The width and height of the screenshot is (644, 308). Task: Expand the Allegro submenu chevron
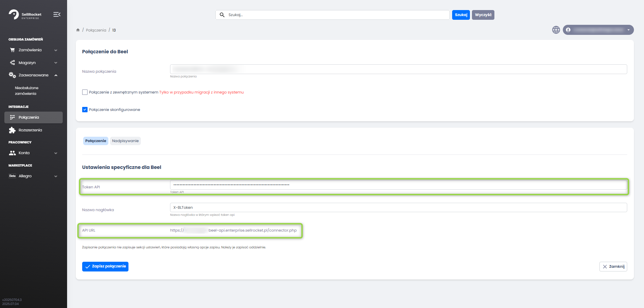[x=56, y=176]
